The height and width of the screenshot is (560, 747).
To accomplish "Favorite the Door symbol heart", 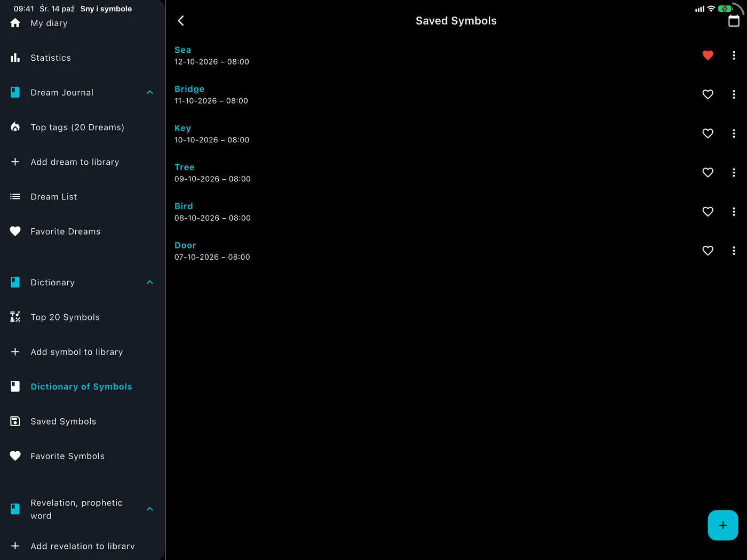I will click(x=708, y=251).
